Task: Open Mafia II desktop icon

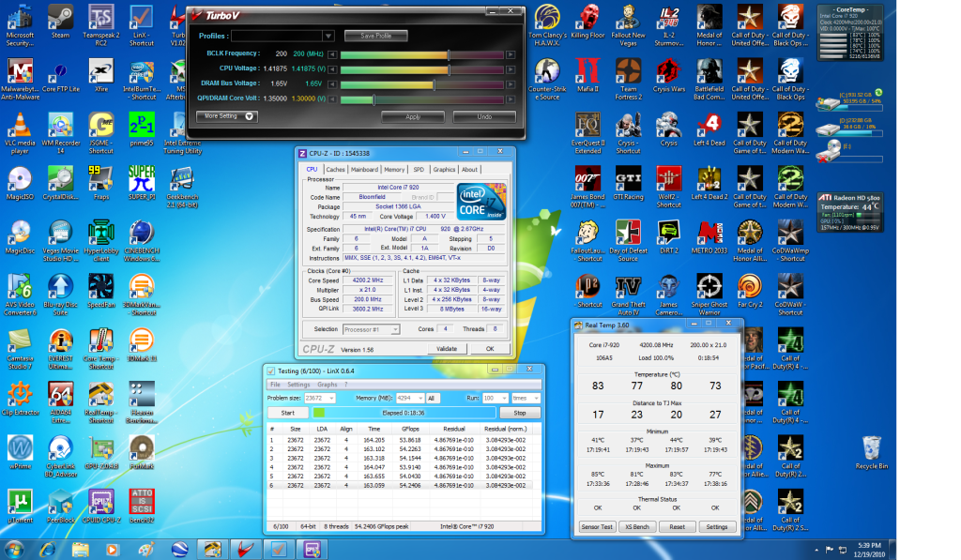Action: [x=587, y=75]
